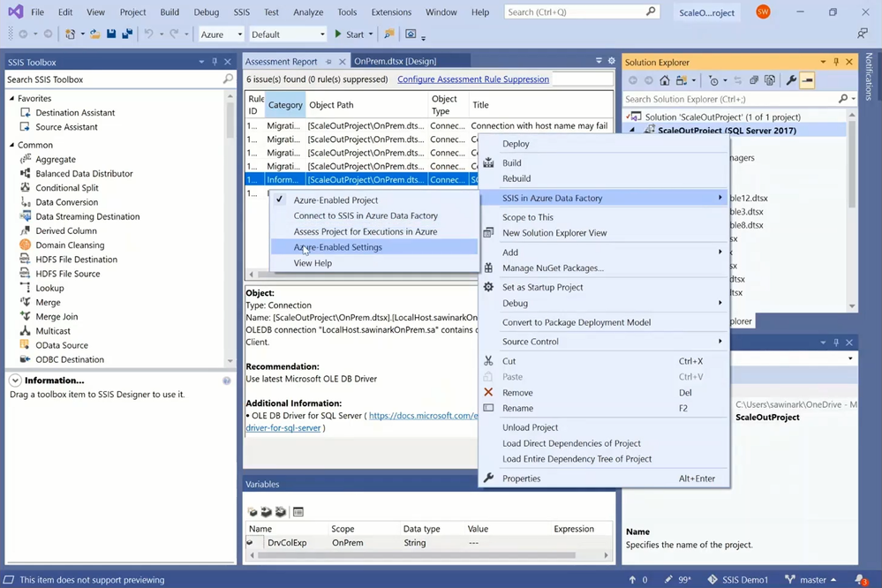Screen dimensions: 882x588
Task: Toggle the Preview Selected Items button
Action: [x=807, y=80]
